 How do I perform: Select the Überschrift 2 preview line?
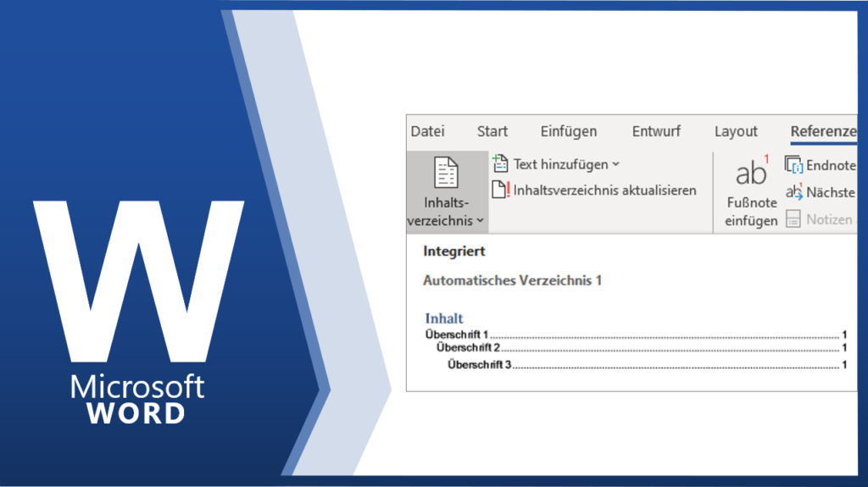click(641, 347)
